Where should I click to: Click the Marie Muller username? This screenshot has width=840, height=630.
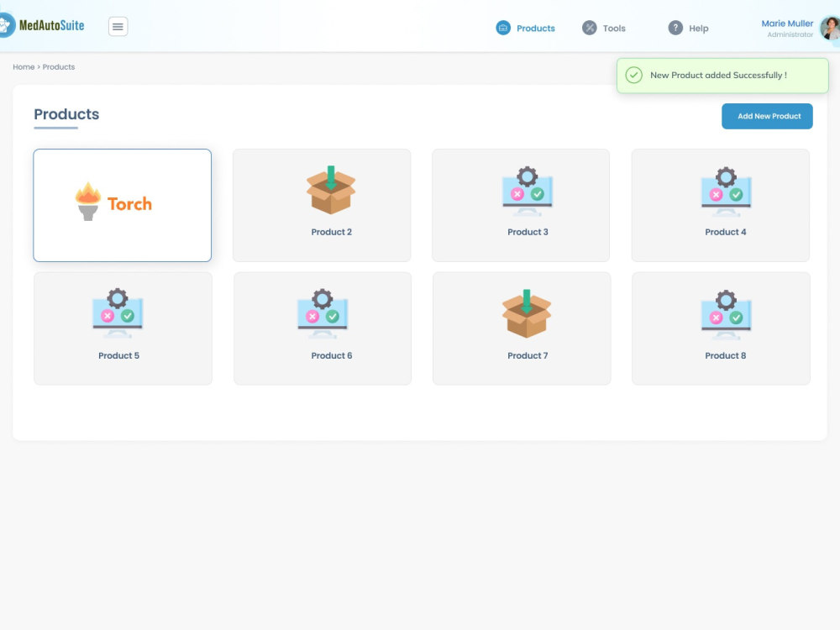pos(787,24)
